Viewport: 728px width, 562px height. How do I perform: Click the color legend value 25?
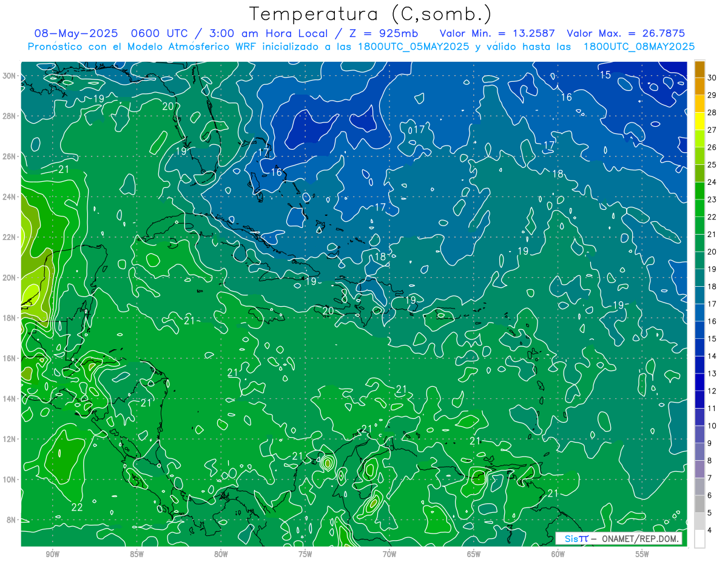pos(712,165)
